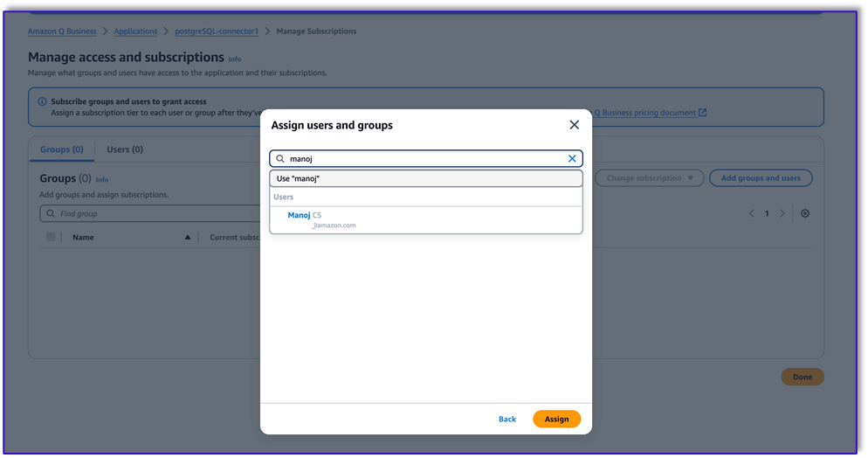Switch to the Users (0) tab
This screenshot has width=868, height=458.
click(125, 149)
